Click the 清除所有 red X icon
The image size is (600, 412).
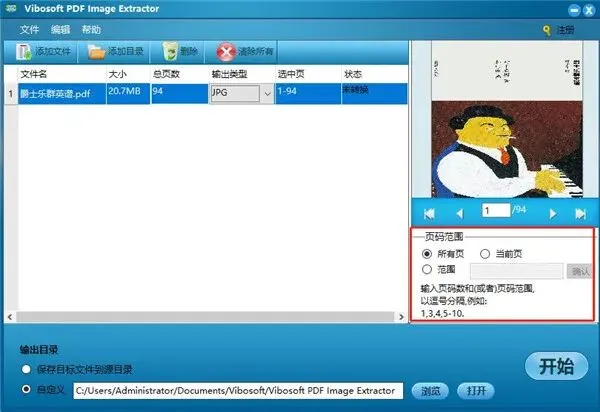coord(226,52)
